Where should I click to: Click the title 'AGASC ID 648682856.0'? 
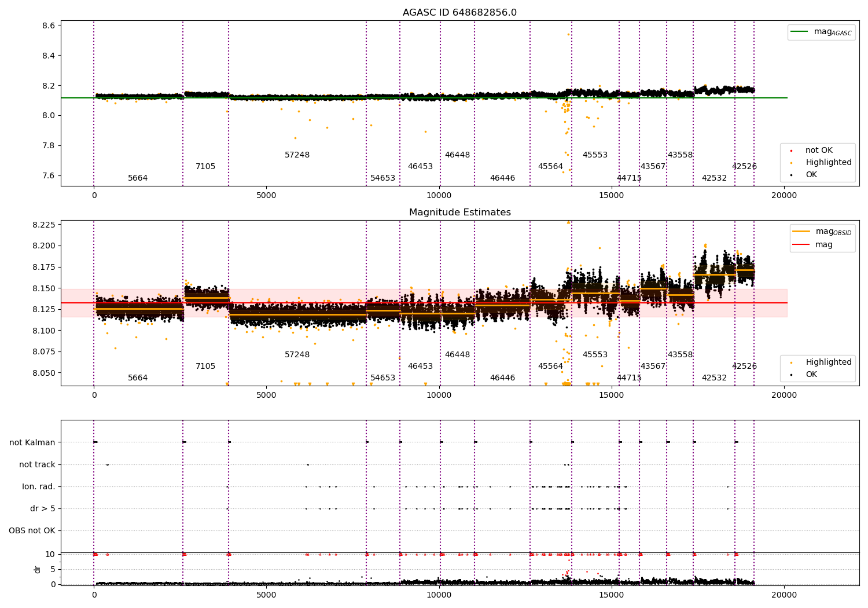click(x=459, y=13)
